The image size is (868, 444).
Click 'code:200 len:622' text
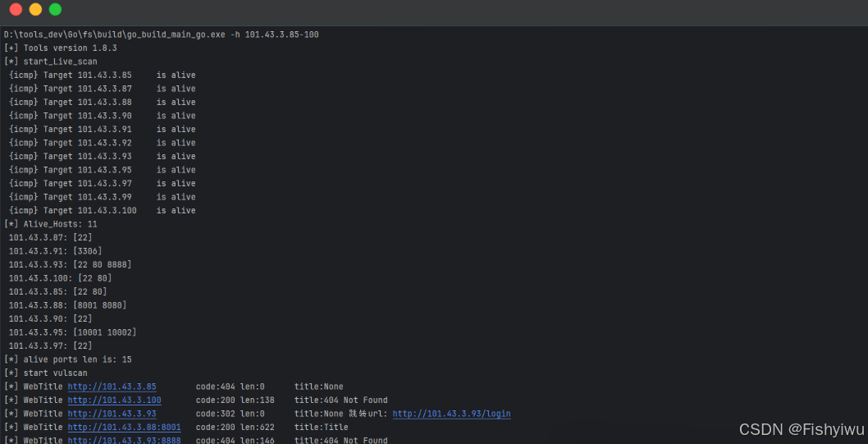point(235,427)
